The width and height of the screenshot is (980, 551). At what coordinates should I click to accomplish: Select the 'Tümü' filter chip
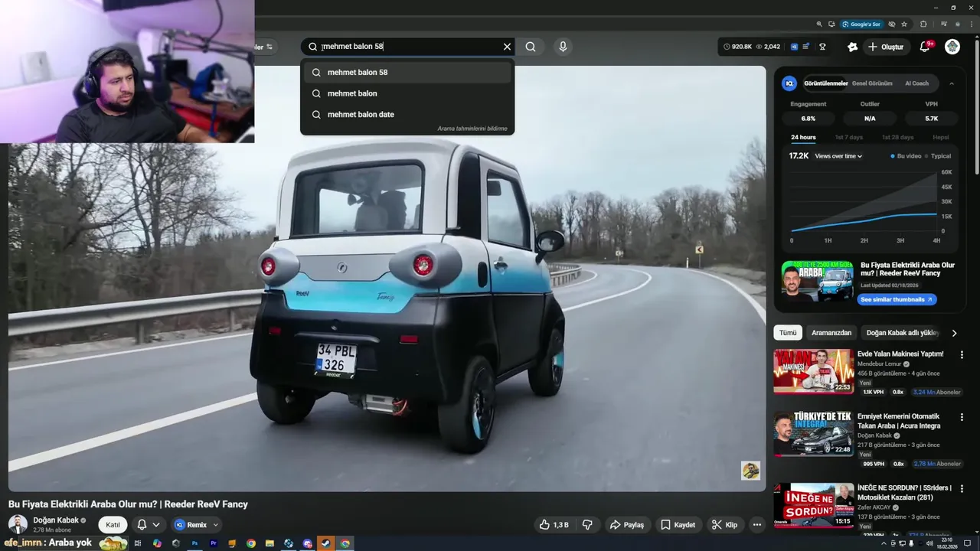pyautogui.click(x=788, y=333)
